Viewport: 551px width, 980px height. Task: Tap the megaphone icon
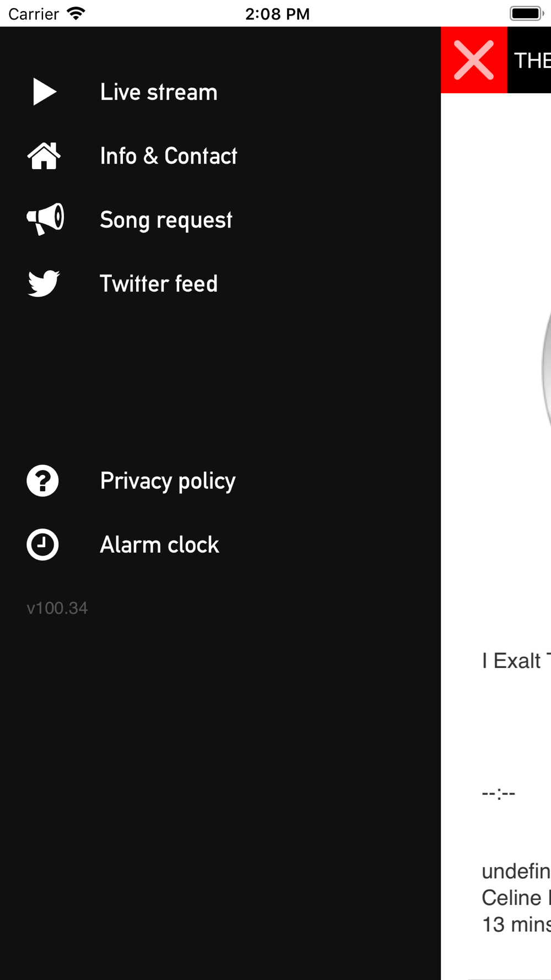(x=45, y=219)
